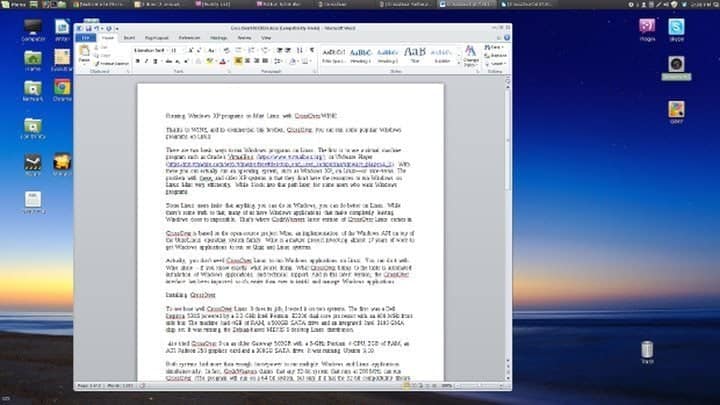Toggle Underline formatting

[155, 61]
